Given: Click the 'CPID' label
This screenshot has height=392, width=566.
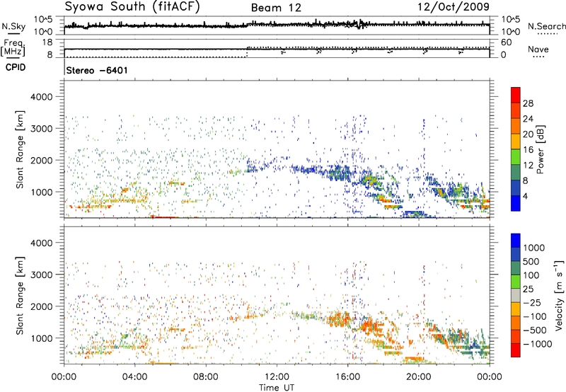Looking at the screenshot, I should point(16,67).
